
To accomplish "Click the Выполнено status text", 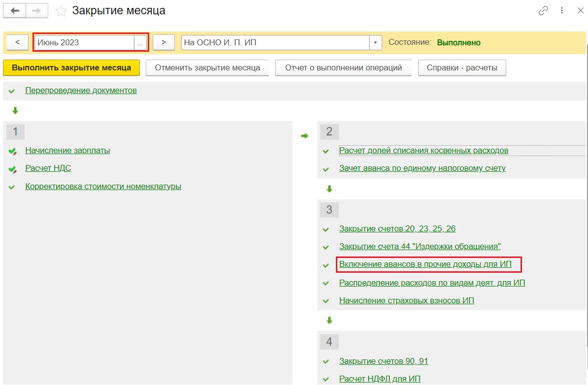I will tap(458, 42).
